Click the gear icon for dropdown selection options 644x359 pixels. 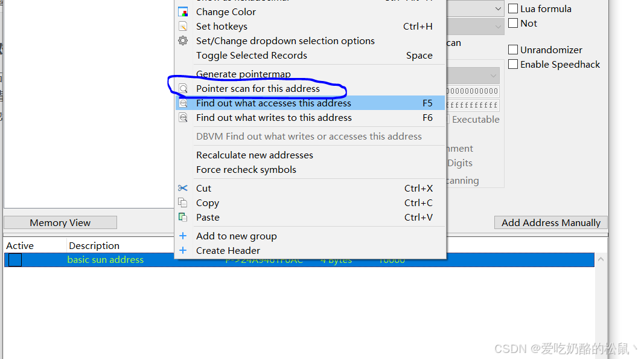coord(183,40)
